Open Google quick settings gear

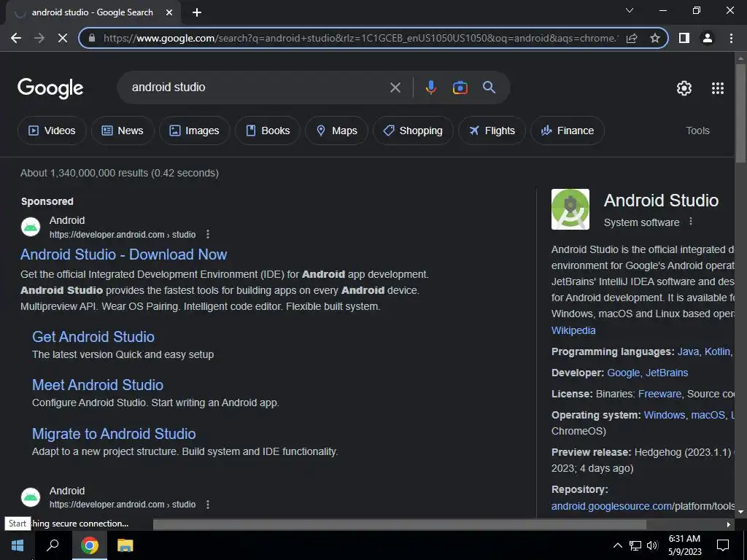click(x=684, y=88)
